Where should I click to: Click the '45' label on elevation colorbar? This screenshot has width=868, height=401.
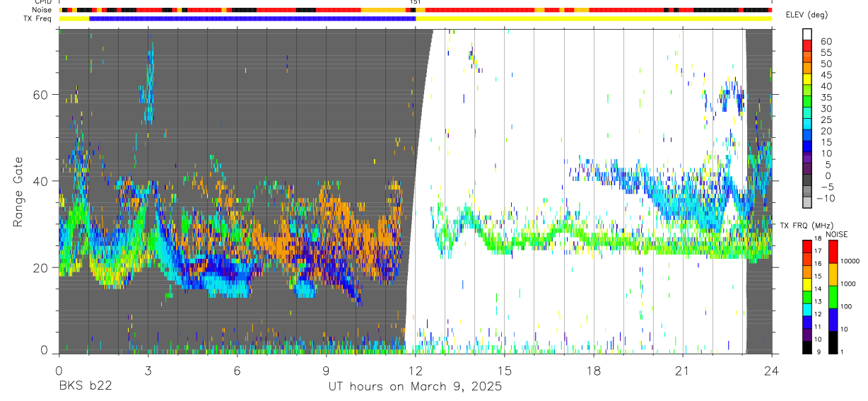tap(826, 75)
